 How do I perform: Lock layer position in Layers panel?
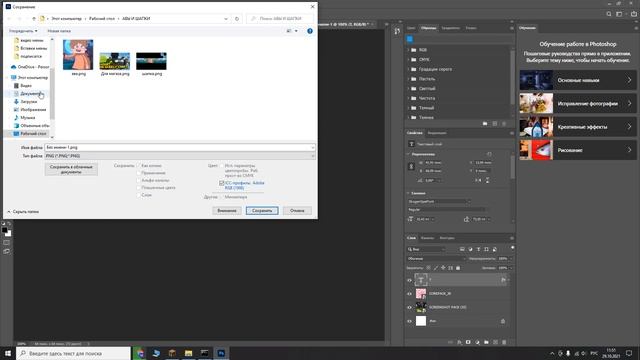pos(443,268)
